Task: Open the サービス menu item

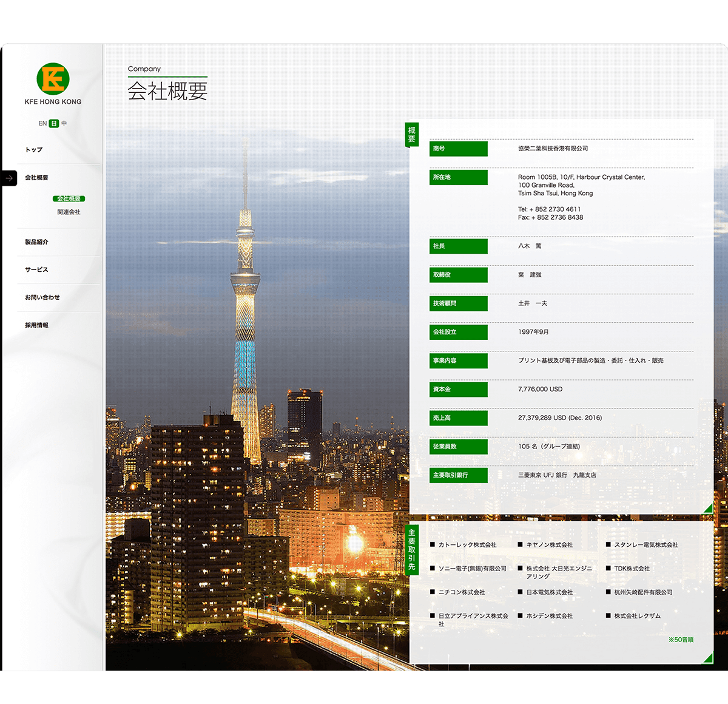Action: coord(36,269)
